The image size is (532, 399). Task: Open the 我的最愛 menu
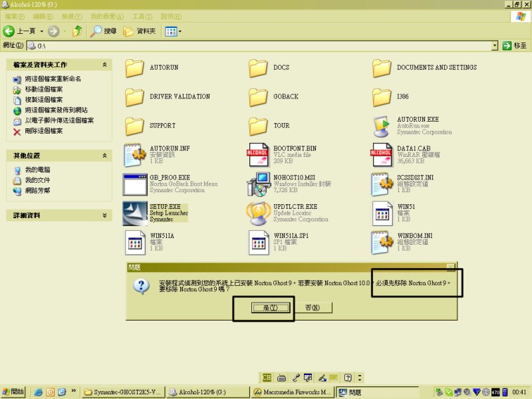click(107, 16)
